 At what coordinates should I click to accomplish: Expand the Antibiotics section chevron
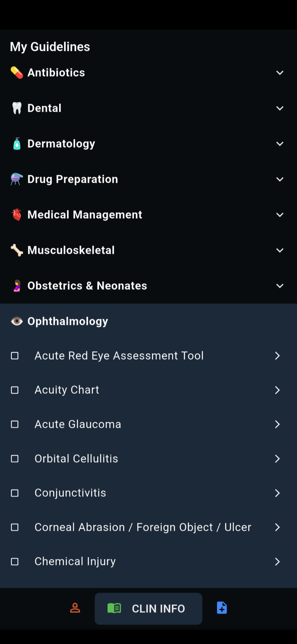click(x=280, y=73)
